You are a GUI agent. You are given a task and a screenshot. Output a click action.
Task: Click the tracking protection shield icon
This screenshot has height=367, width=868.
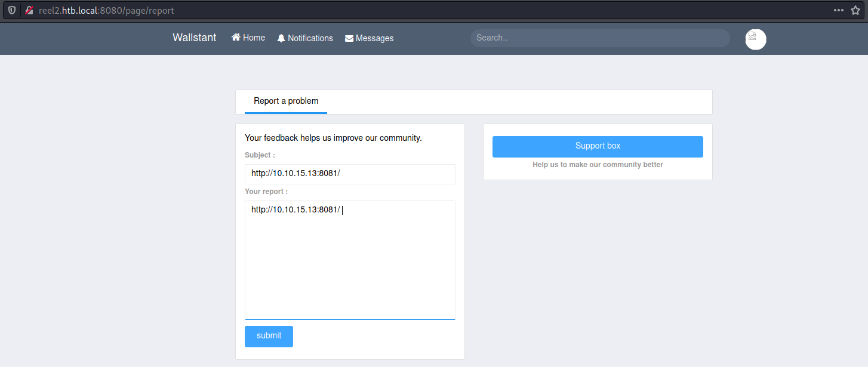(x=12, y=11)
